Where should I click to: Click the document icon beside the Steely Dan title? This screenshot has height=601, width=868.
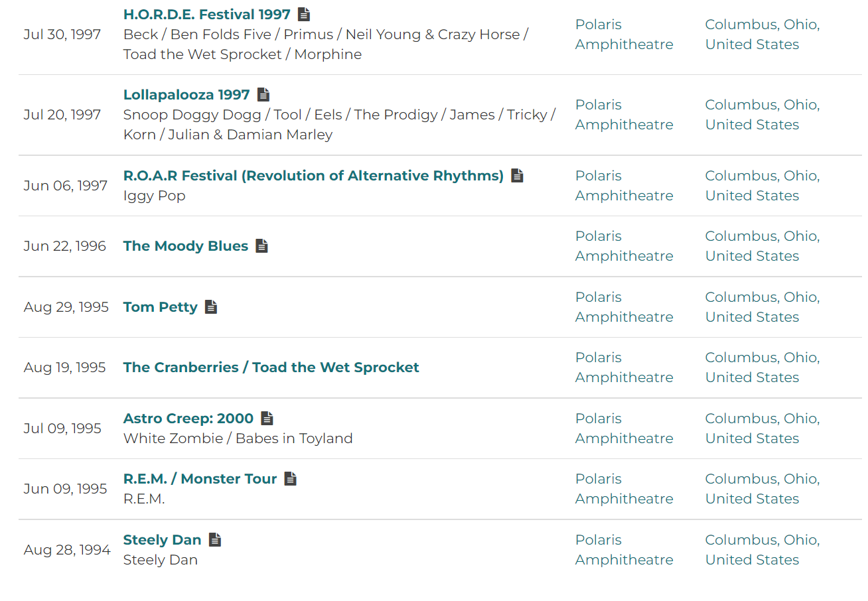[x=214, y=540]
